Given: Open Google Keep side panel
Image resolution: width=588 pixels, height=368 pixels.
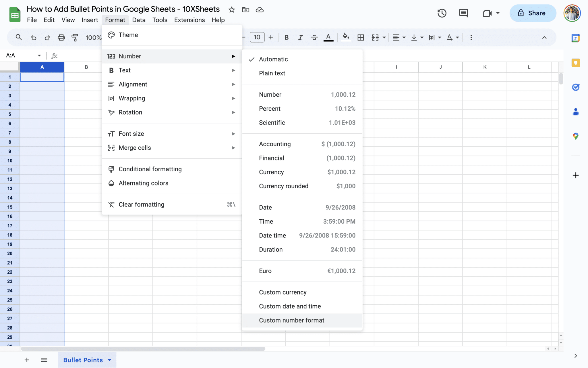Looking at the screenshot, I should point(575,63).
